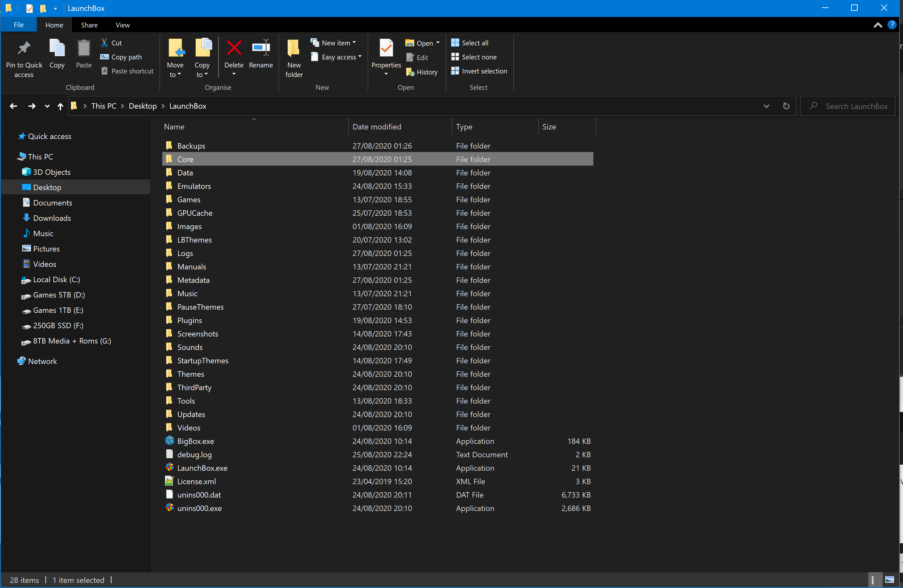The width and height of the screenshot is (903, 588).
Task: Click Paste shortcut option
Action: point(127,71)
